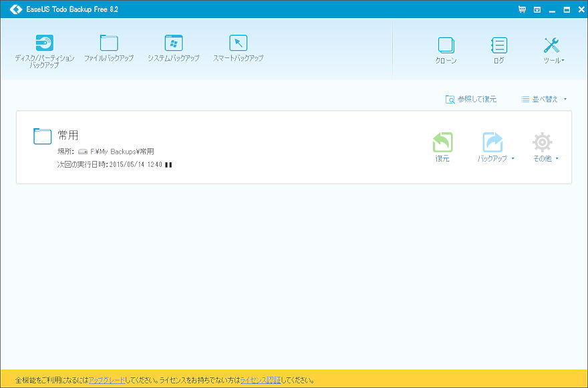The image size is (588, 388).
Task: Follow the アップグレード link
Action: [x=107, y=380]
